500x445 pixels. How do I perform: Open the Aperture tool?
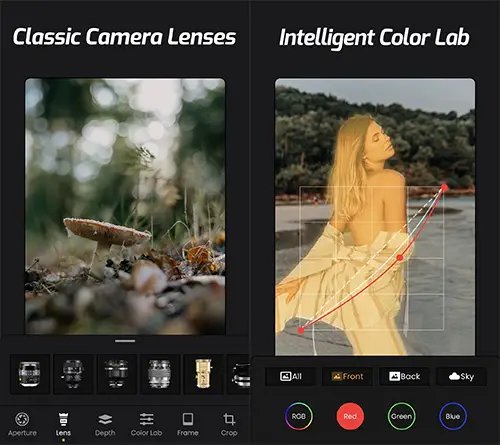pos(22,424)
